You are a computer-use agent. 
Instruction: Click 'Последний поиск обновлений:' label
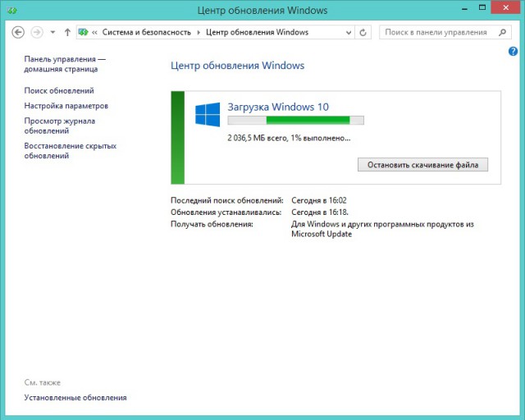click(227, 200)
